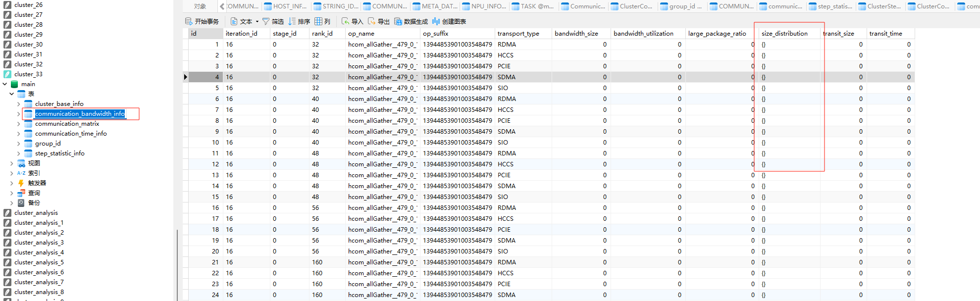Viewport: 980px width, 301px height.
Task: Collapse the main database node
Action: click(x=5, y=84)
